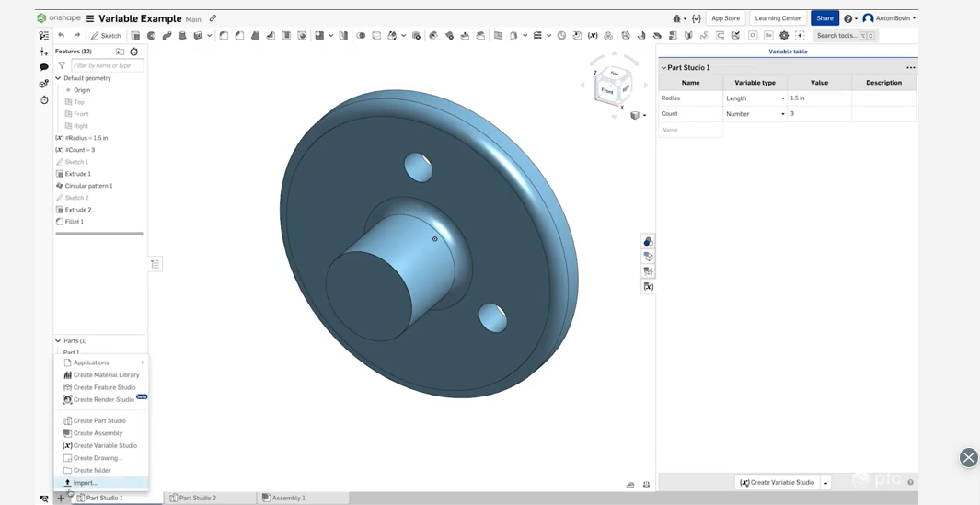980x505 pixels.
Task: Open dropdown arrow next to Thicken tool
Action: [210, 36]
